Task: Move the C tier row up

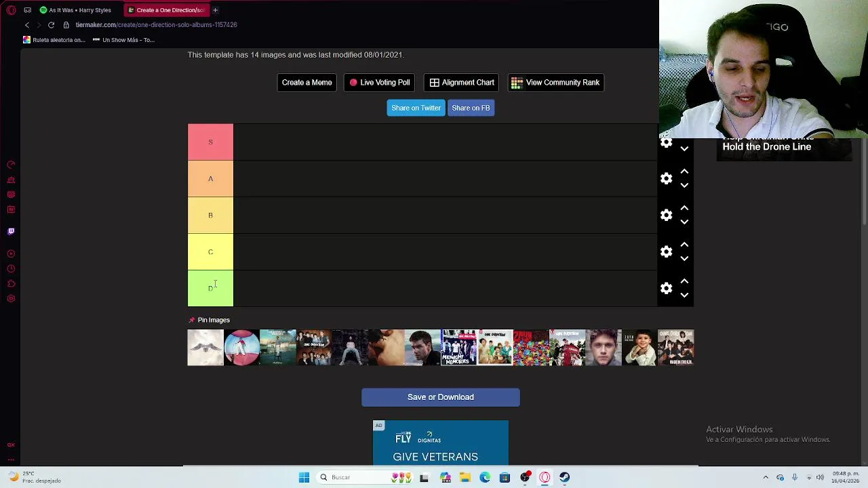Action: coord(684,245)
